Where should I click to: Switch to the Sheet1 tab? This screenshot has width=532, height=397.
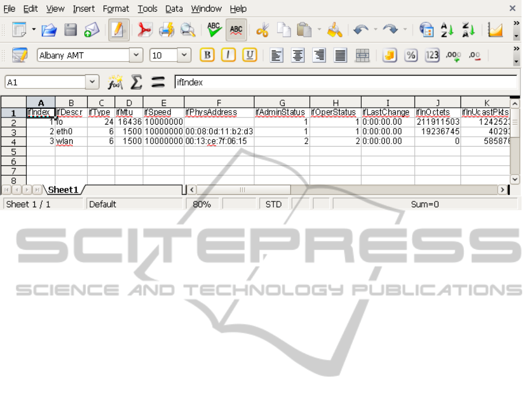click(x=63, y=190)
